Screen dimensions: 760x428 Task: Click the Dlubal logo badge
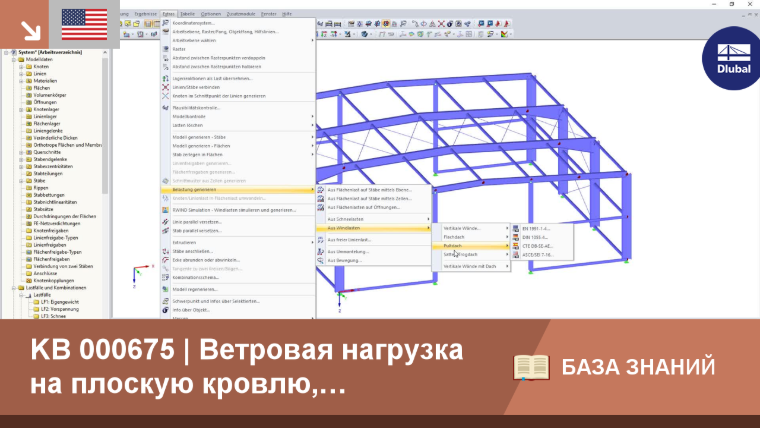[732, 59]
